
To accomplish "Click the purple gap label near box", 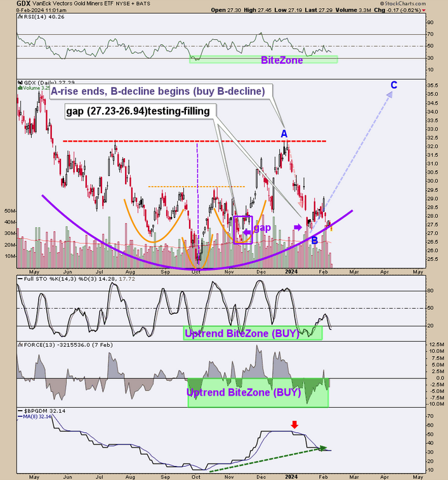I will 262,227.
